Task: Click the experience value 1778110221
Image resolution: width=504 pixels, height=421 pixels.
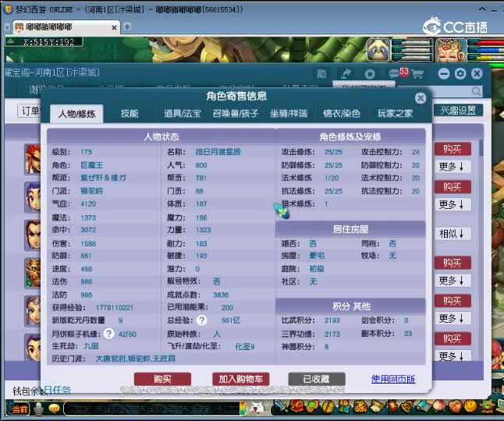Action: point(115,308)
